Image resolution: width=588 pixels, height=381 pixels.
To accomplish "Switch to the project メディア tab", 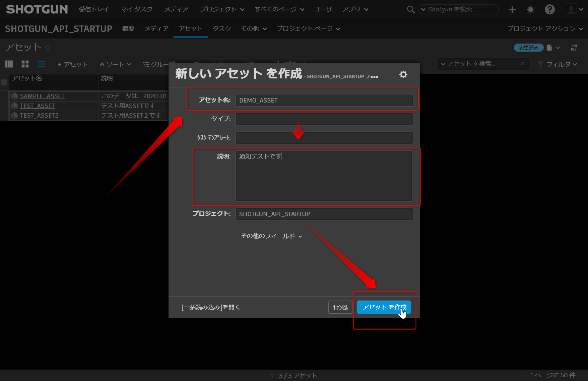I will (x=156, y=29).
